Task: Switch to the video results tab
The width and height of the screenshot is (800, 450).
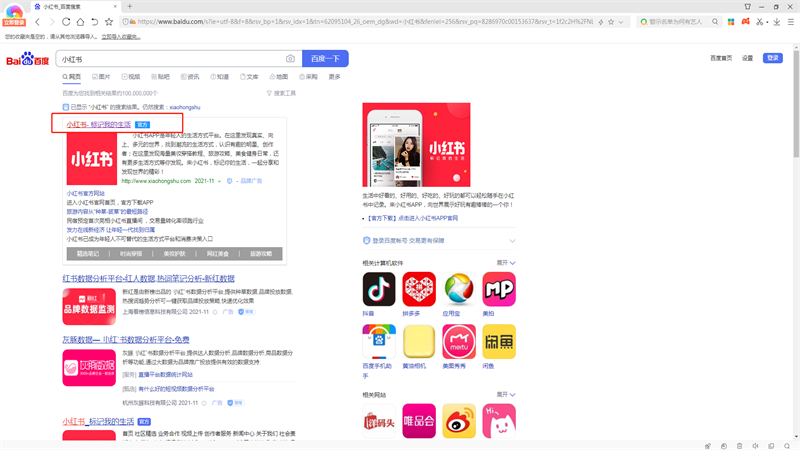Action: point(131,77)
